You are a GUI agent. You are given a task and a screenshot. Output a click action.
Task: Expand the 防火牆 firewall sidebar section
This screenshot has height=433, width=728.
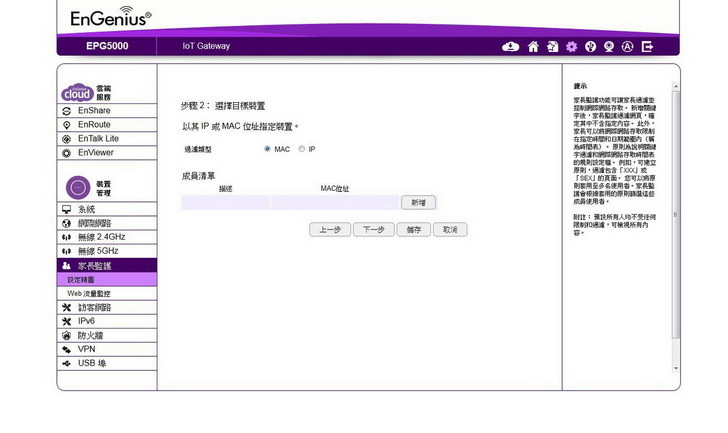(x=93, y=335)
